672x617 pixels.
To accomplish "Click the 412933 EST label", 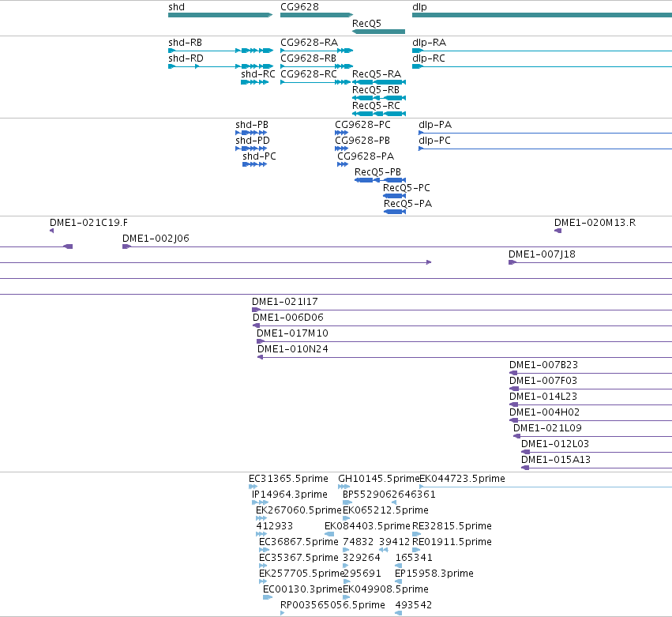I will pyautogui.click(x=274, y=526).
